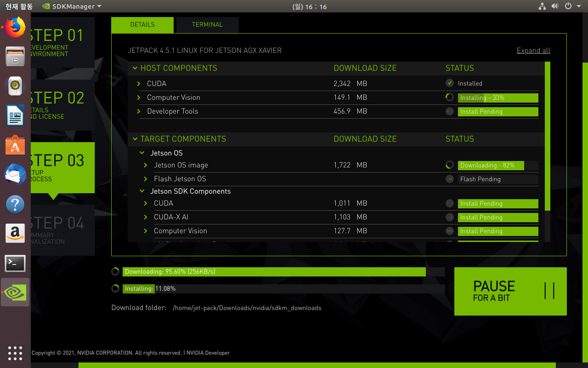Viewport: 588px width, 368px height.
Task: Expand the host CUDA row
Action: click(139, 84)
